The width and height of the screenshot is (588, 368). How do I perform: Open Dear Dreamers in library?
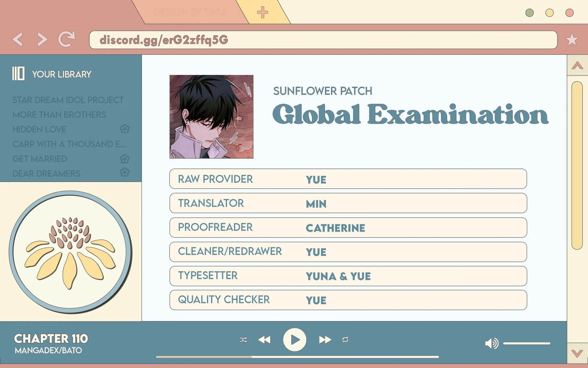pyautogui.click(x=46, y=173)
